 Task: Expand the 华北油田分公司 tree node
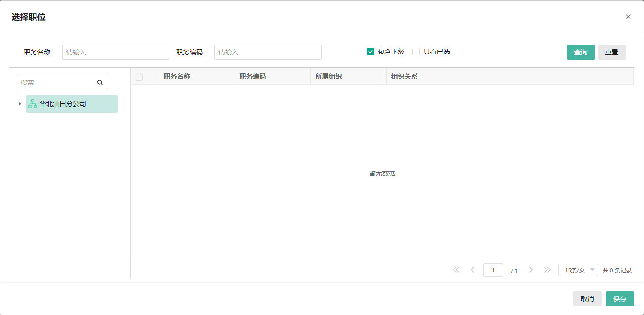pos(20,103)
